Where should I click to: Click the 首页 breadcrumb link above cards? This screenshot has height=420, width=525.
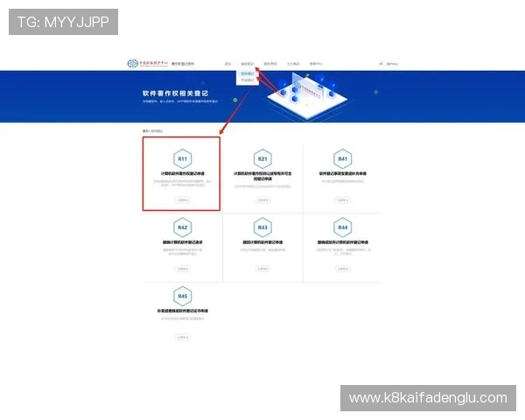click(146, 130)
